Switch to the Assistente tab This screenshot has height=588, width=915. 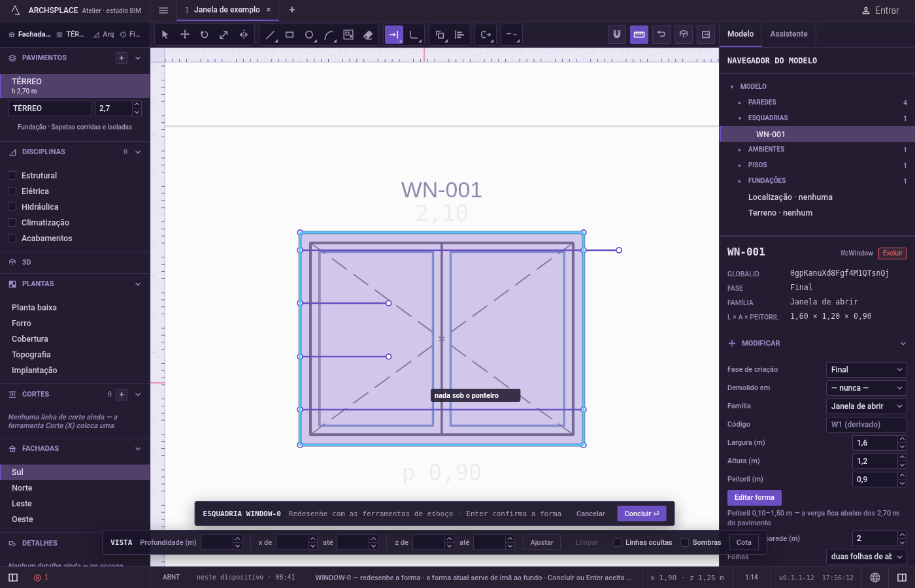click(788, 34)
